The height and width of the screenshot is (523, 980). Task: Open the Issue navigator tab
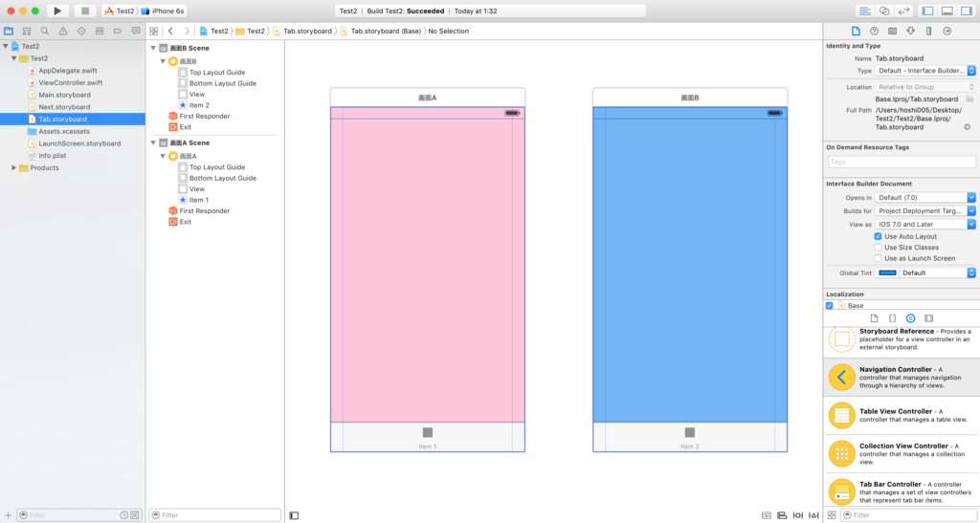click(63, 31)
